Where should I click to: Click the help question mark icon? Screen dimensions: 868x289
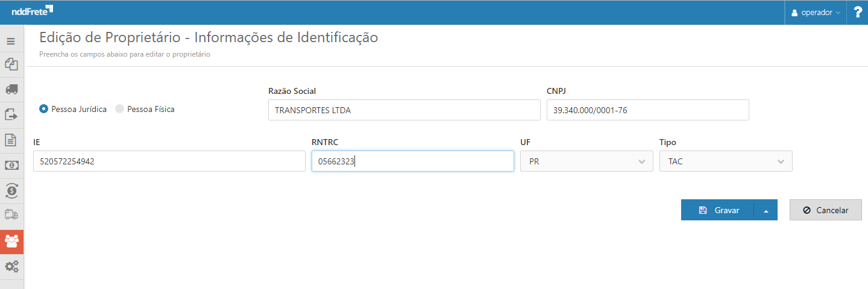point(858,13)
